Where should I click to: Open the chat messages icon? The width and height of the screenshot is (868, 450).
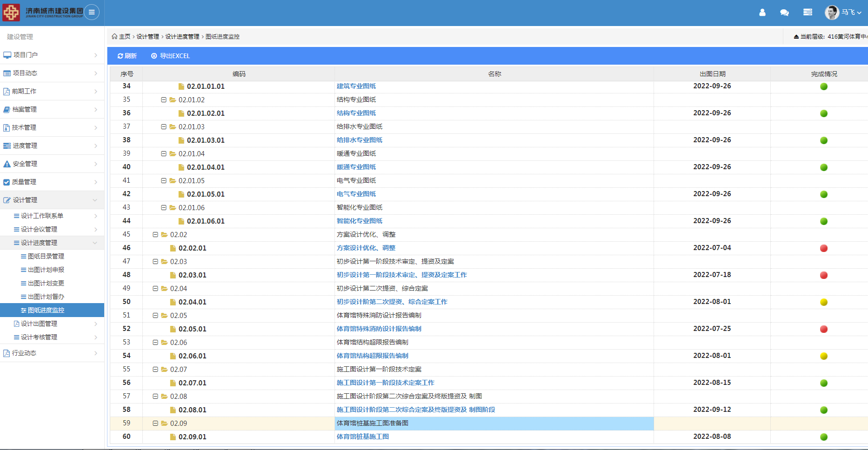click(784, 13)
